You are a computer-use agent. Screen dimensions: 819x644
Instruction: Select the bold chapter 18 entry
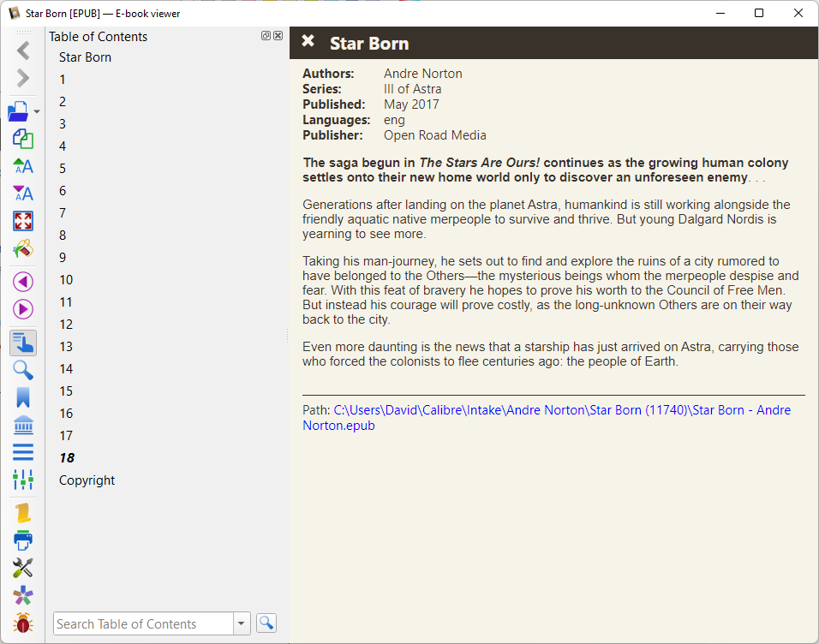point(67,458)
